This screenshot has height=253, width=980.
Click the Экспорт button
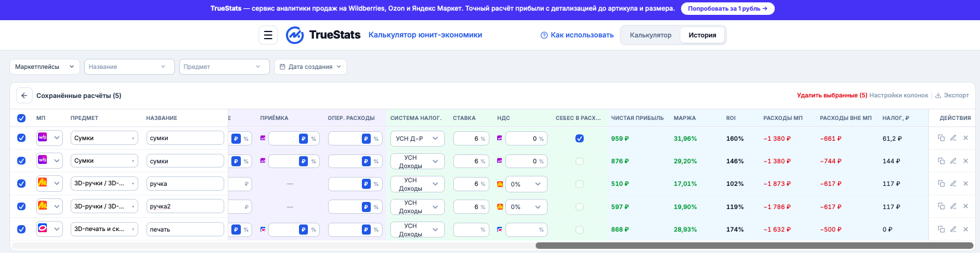pos(952,95)
